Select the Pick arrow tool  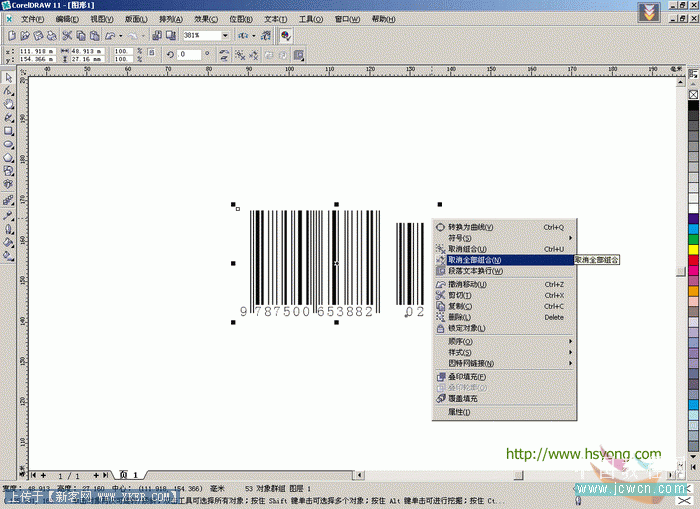[x=9, y=77]
